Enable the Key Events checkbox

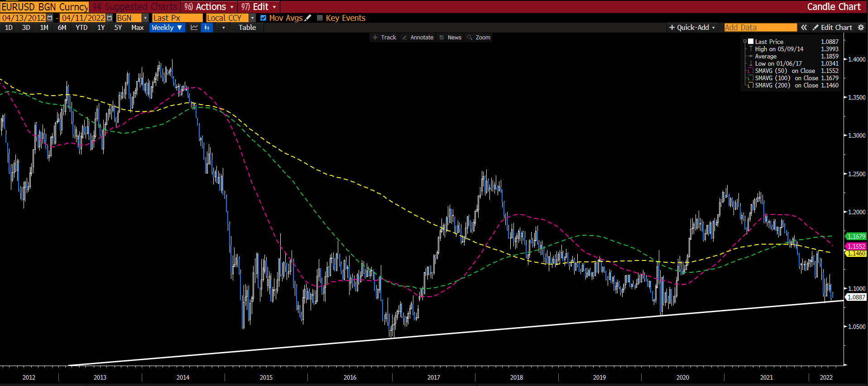click(x=320, y=18)
